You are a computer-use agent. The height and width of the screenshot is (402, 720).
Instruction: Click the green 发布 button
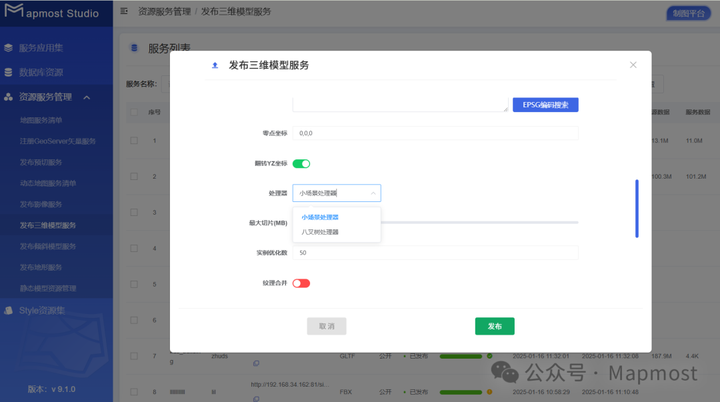(495, 326)
